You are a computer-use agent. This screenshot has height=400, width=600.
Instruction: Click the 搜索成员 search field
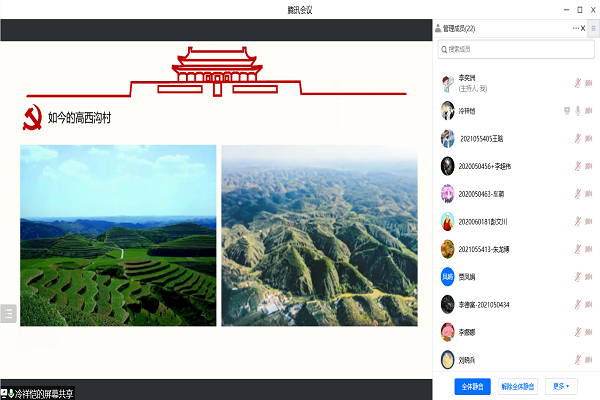515,49
